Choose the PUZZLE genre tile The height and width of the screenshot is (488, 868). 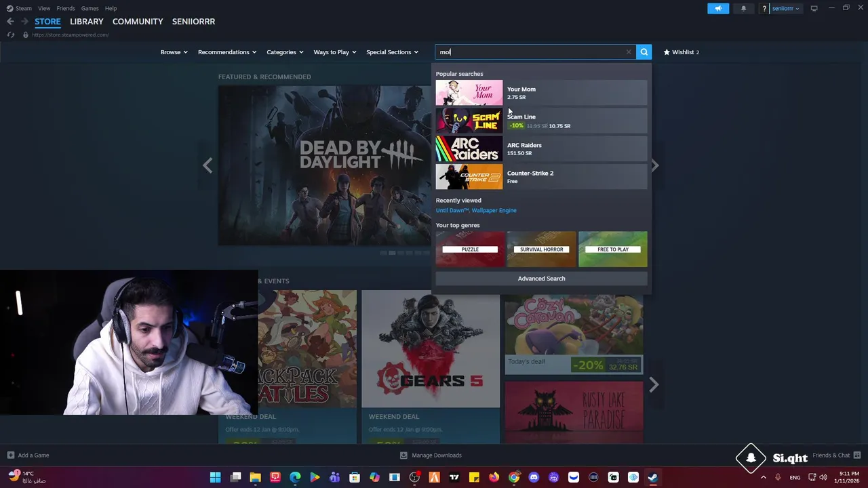point(470,249)
